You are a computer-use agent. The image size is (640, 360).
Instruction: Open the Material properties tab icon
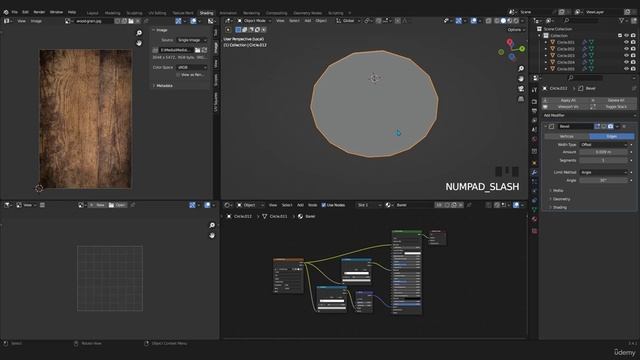(534, 220)
